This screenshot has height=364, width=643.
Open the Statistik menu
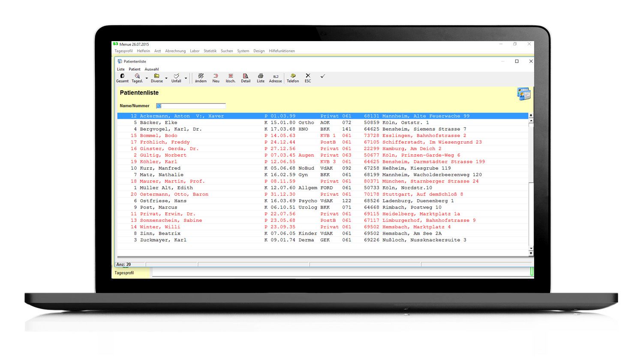tap(210, 51)
